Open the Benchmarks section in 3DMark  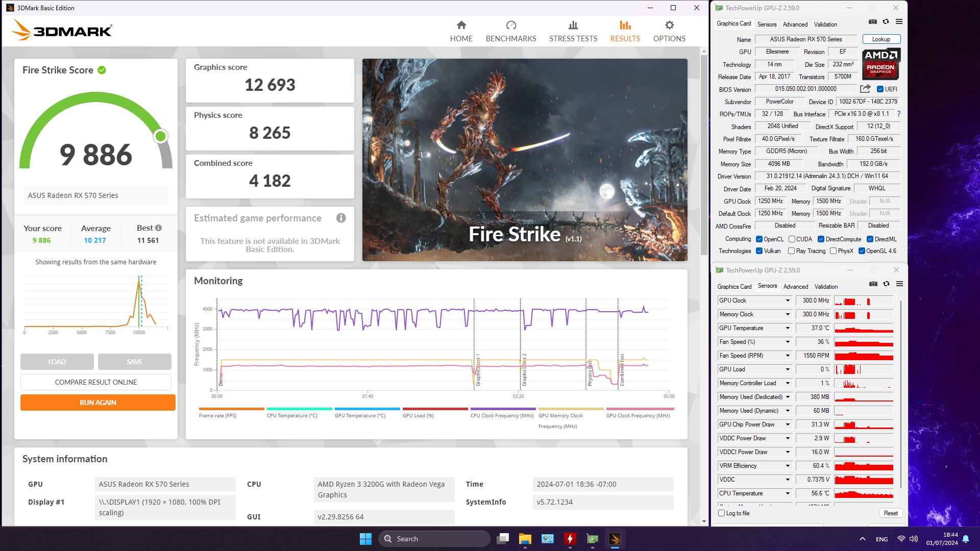(x=511, y=31)
